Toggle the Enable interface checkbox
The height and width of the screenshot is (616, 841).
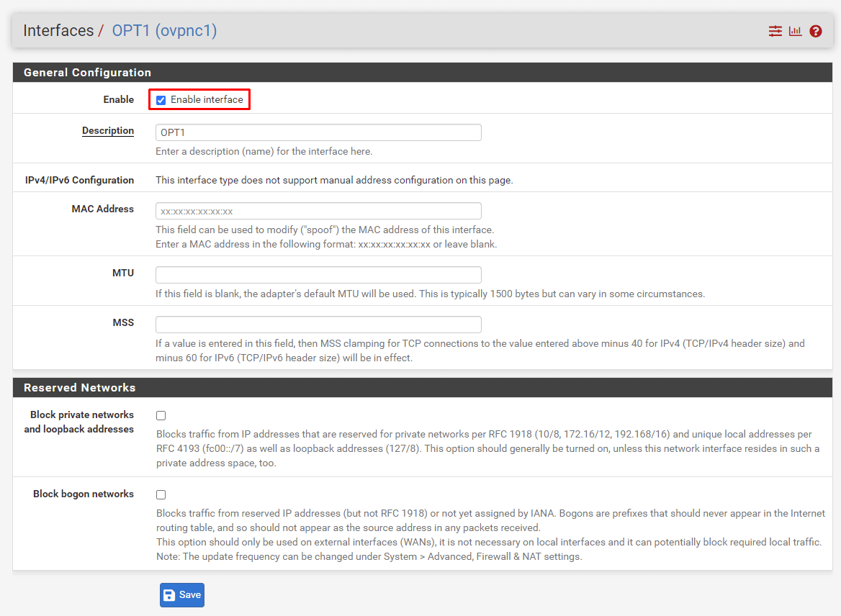pos(161,100)
